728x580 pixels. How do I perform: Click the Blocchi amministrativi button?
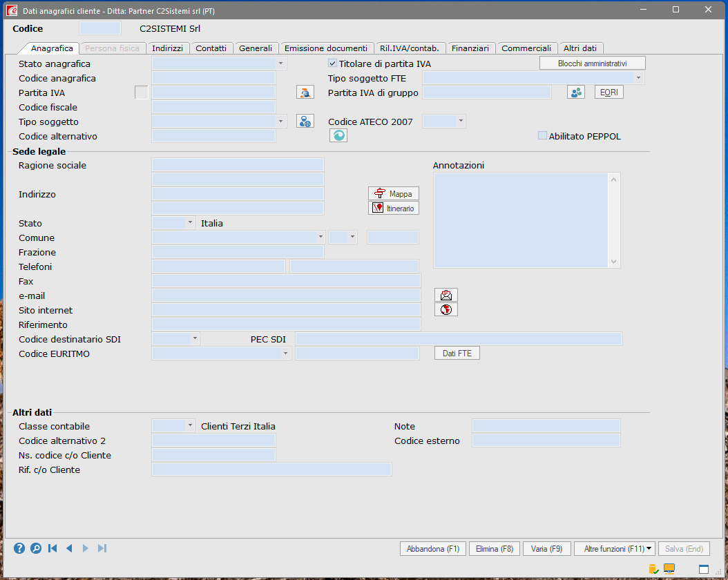(592, 64)
